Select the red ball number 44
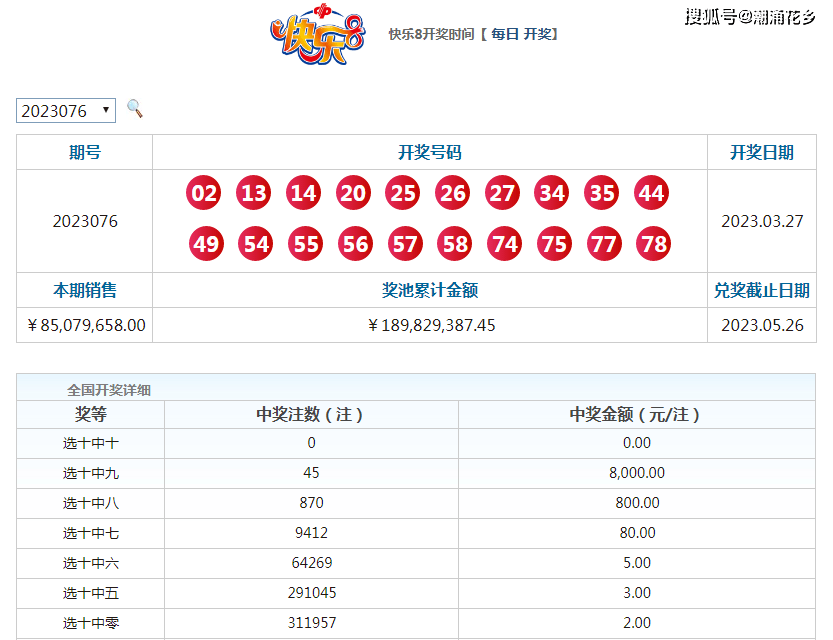The image size is (833, 640). point(651,193)
